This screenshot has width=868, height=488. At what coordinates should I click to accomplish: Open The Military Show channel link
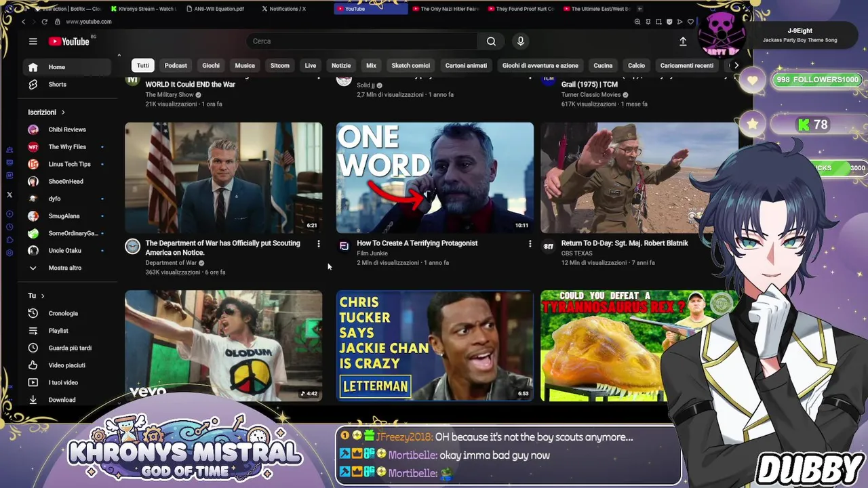click(170, 95)
